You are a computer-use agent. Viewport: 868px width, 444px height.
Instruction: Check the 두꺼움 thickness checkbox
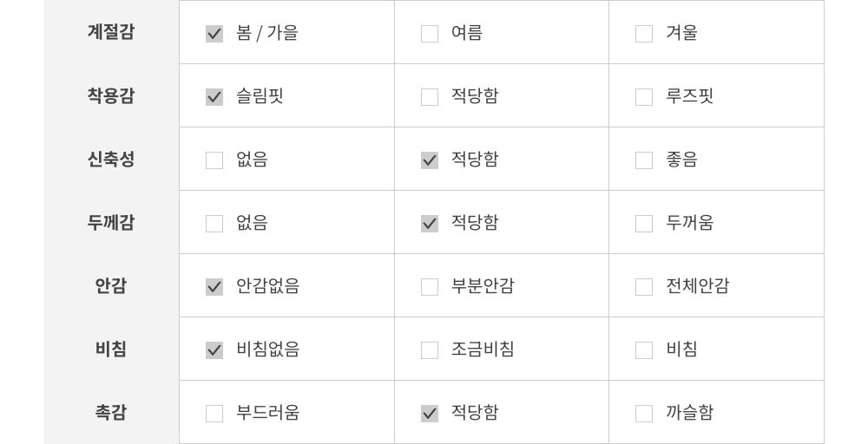tap(644, 224)
